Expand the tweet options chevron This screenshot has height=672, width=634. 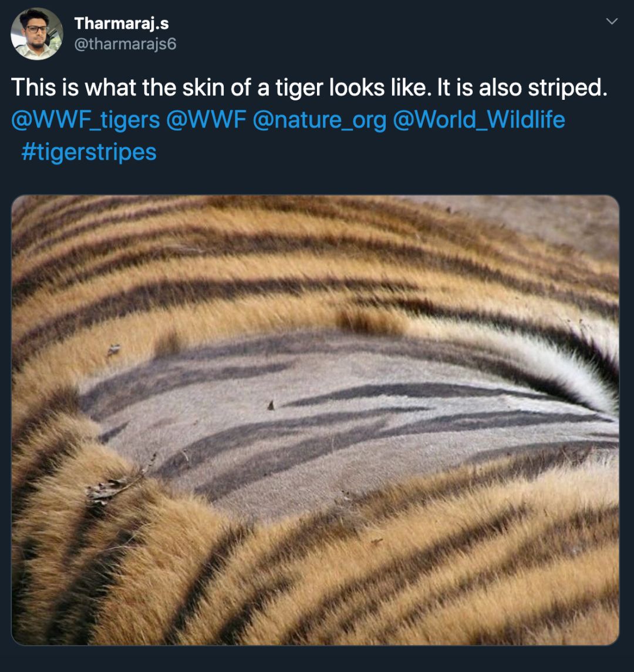point(612,21)
